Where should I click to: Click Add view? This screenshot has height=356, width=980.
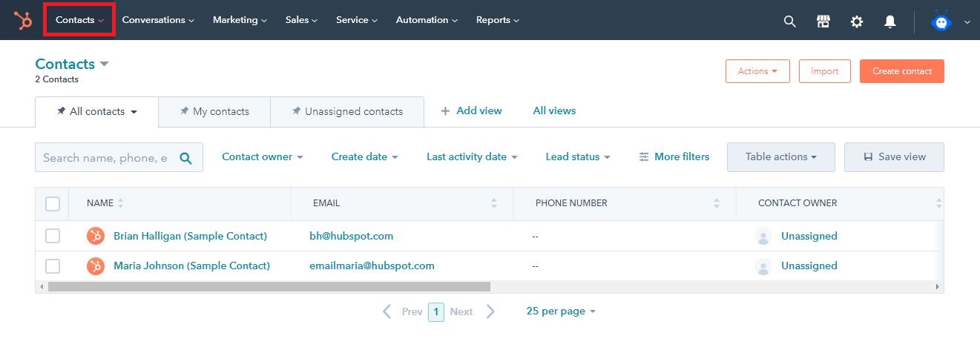(471, 111)
